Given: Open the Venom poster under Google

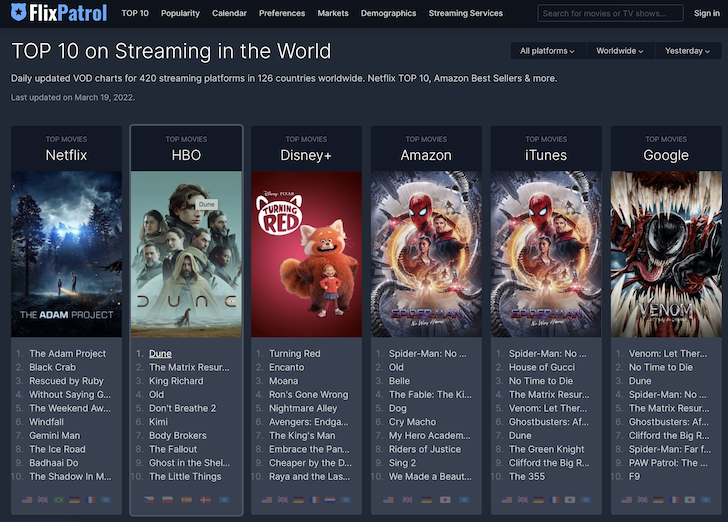Looking at the screenshot, I should 666,254.
